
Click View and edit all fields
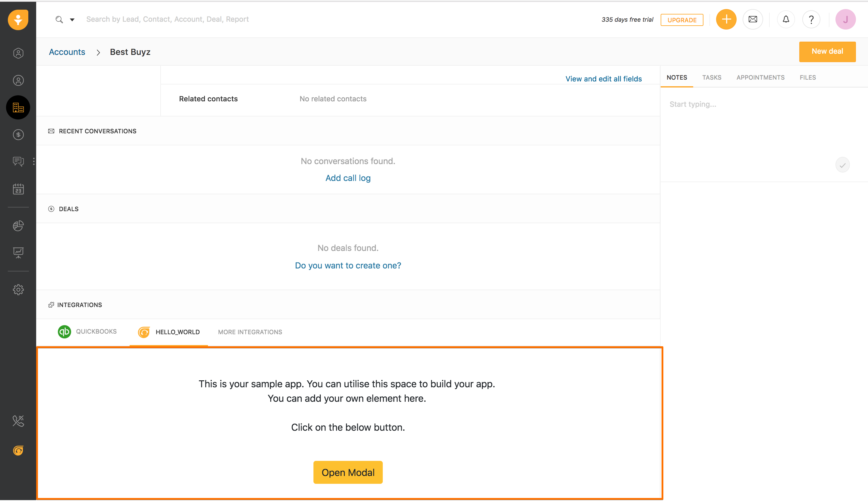pos(603,79)
